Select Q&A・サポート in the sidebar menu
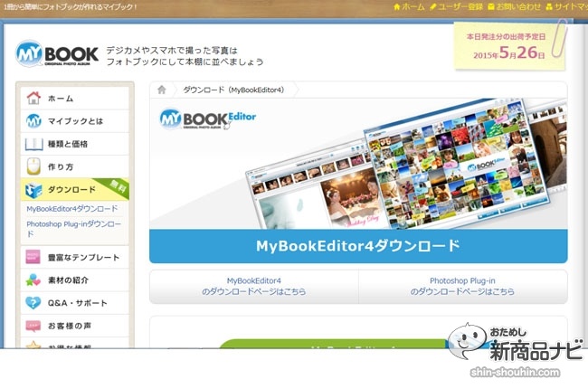This screenshot has height=389, width=588. click(x=74, y=303)
